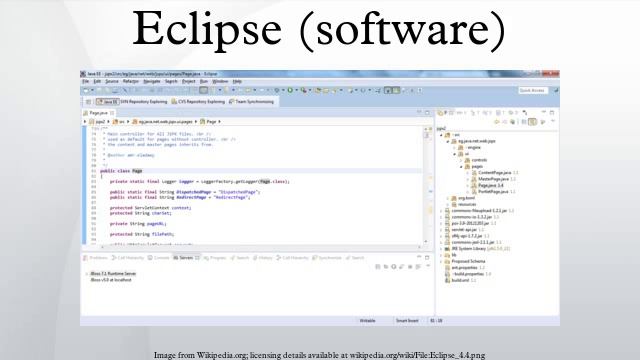Open the Problems tab

tap(95, 258)
